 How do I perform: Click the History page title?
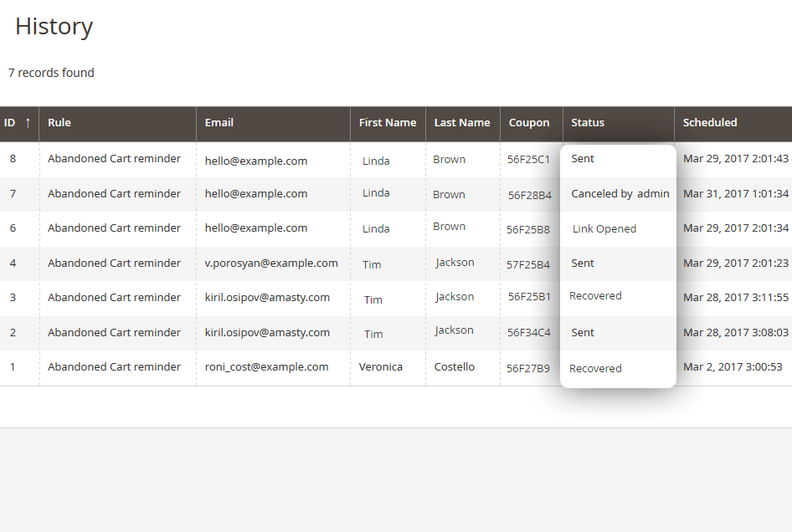54,26
